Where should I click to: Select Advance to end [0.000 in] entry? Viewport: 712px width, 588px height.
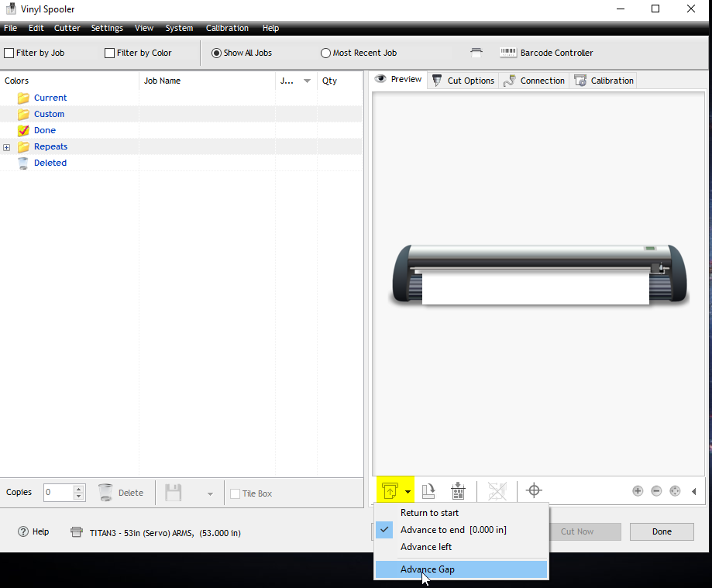461,530
